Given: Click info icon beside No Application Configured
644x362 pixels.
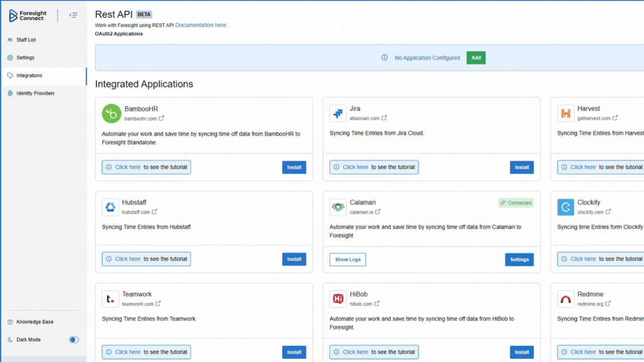Looking at the screenshot, I should 385,58.
